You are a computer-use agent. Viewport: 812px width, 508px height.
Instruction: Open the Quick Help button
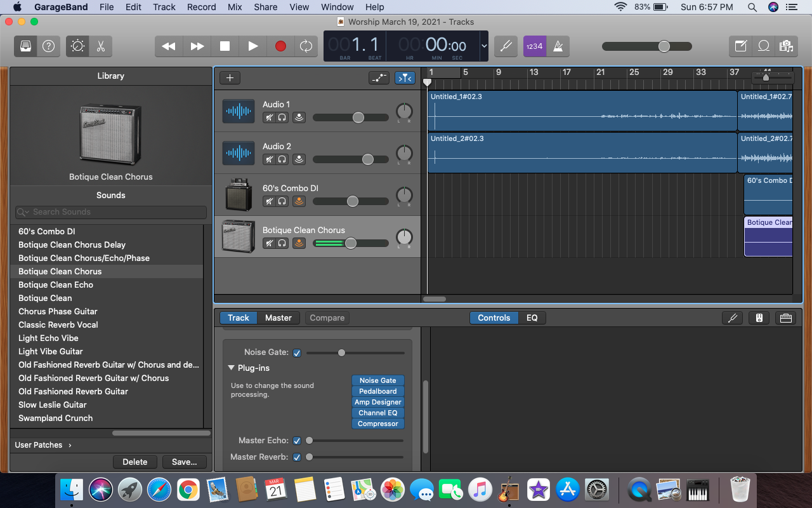click(48, 46)
